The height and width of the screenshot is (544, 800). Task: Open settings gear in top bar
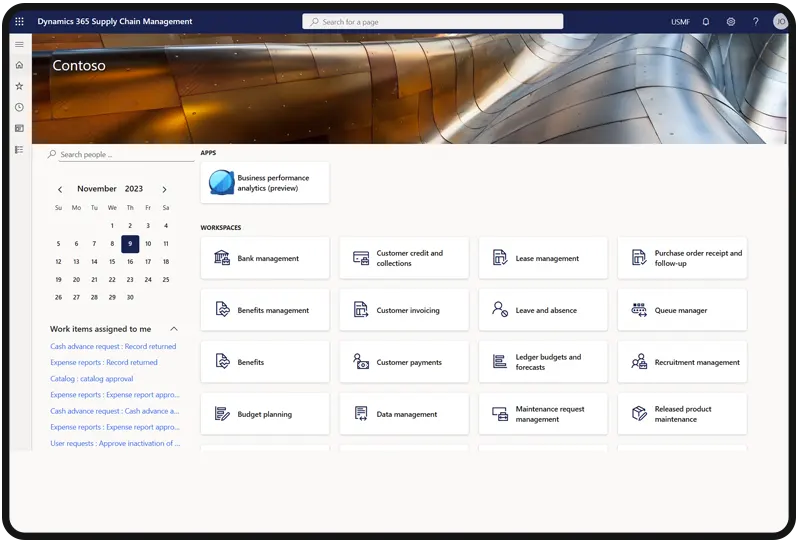click(x=731, y=21)
